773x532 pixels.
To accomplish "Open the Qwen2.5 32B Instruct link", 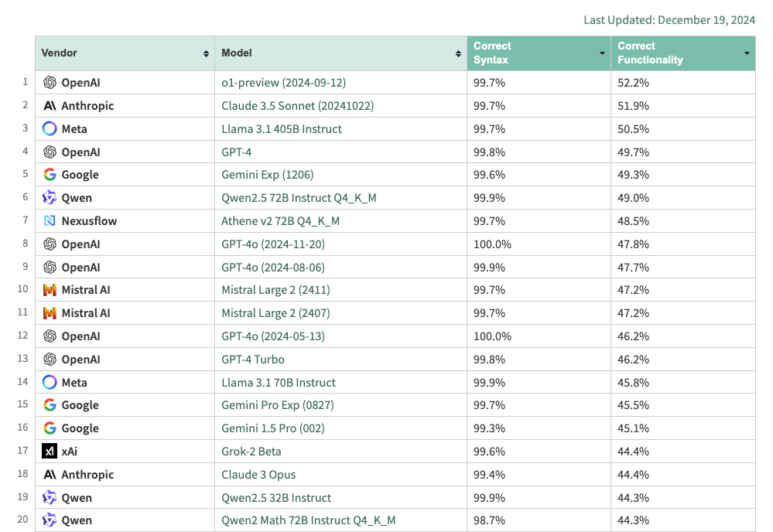I will (276, 498).
